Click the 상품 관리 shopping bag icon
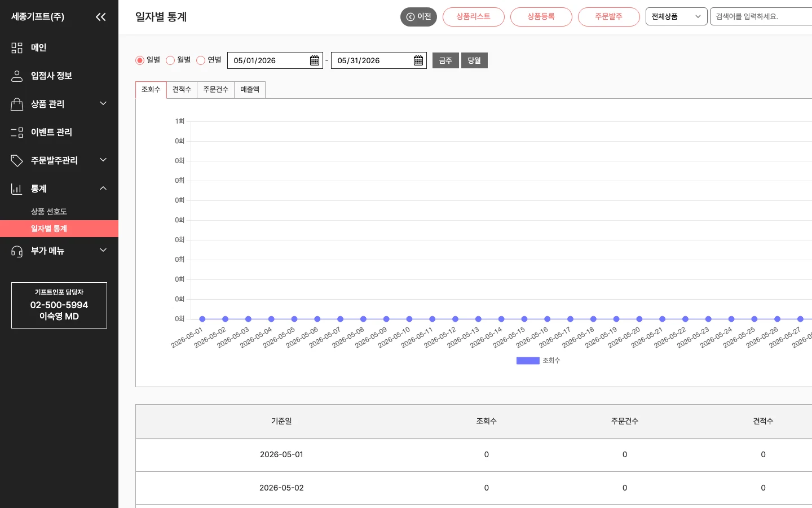Image resolution: width=812 pixels, height=508 pixels. pos(17,104)
